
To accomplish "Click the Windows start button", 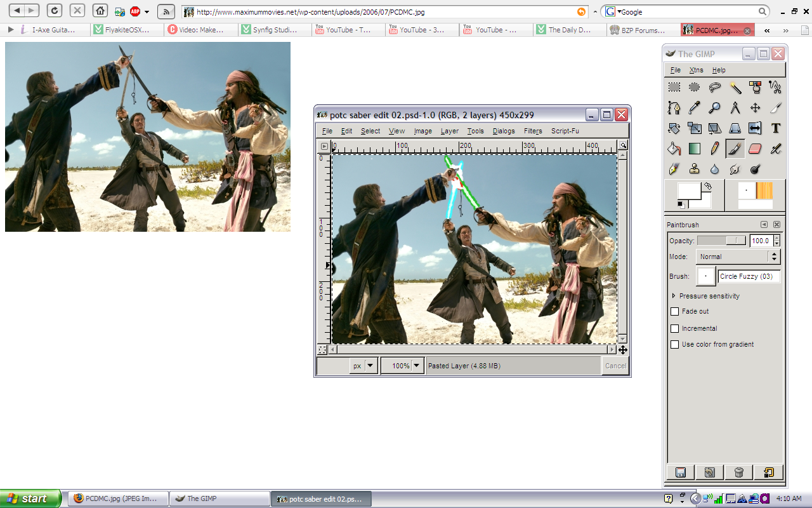I will click(x=30, y=498).
